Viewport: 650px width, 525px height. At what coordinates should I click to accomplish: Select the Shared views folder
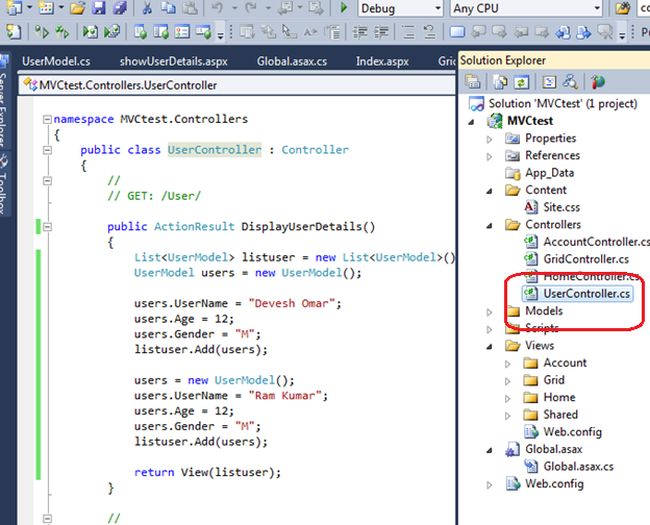[x=551, y=415]
